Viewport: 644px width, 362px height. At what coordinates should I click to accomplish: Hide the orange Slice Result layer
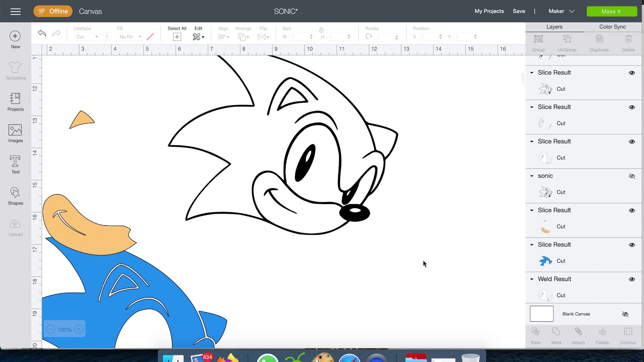632,211
